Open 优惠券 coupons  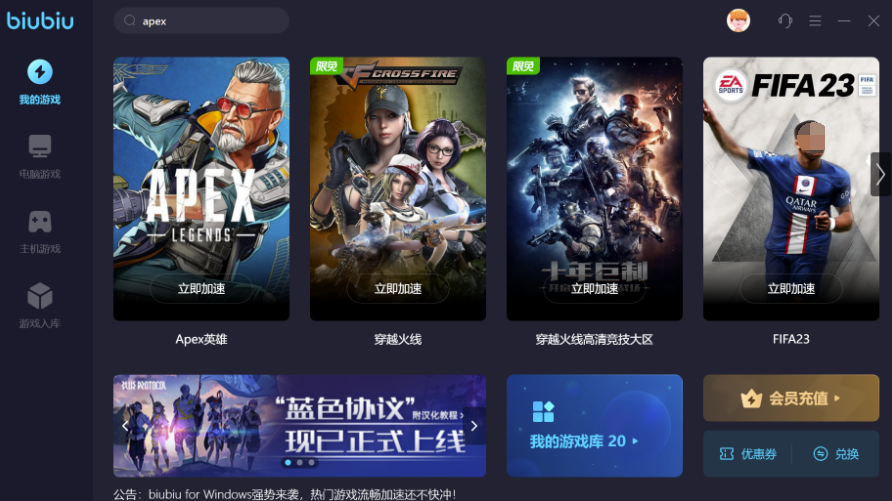pyautogui.click(x=748, y=454)
